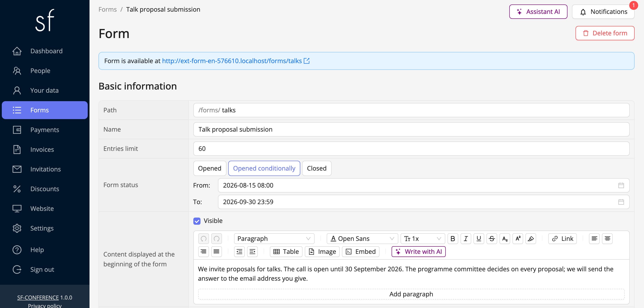Screen dimensions: 644x308
Task: Click the undo icon in the editor toolbar
Action: pos(203,239)
